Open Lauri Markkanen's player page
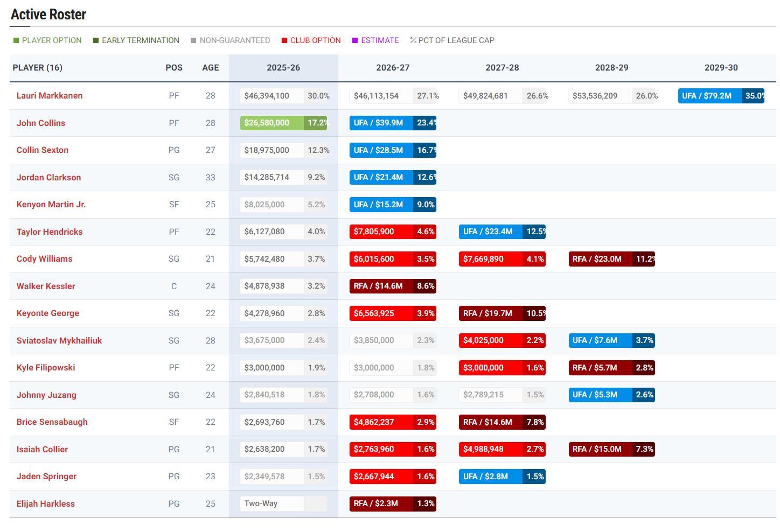Screen dimensions: 780x532 click(50, 96)
